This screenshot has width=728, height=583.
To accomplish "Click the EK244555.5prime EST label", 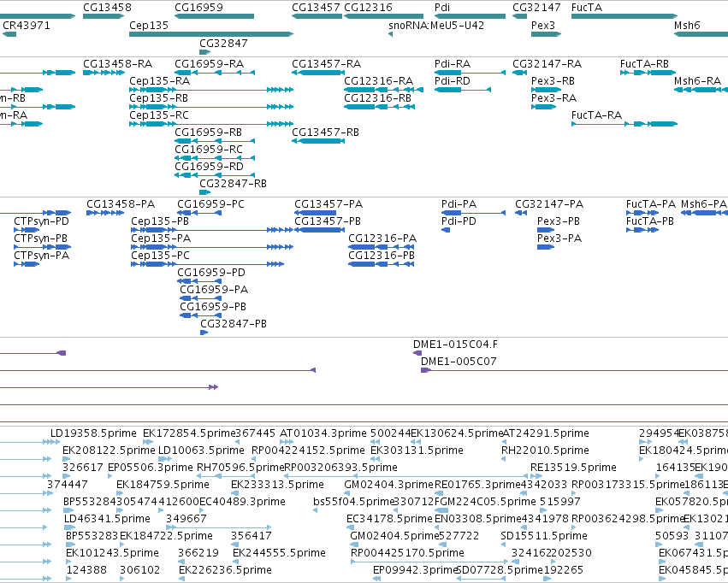I will coord(279,553).
